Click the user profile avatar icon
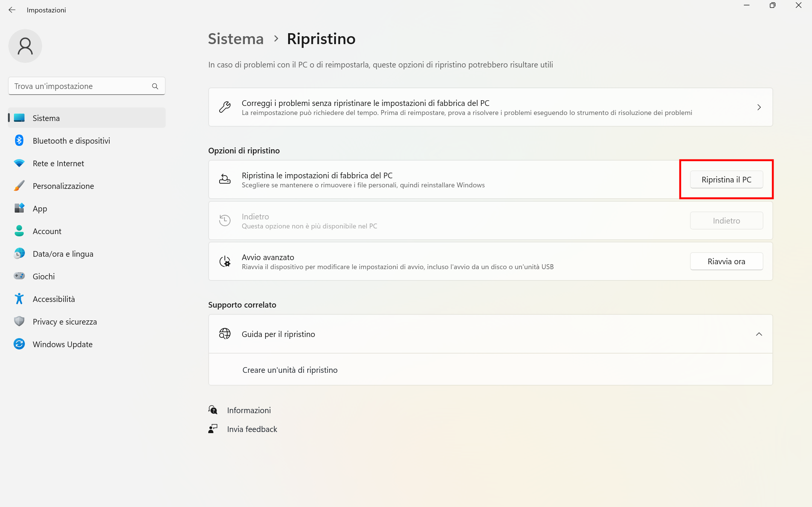The height and width of the screenshot is (507, 812). pos(25,46)
